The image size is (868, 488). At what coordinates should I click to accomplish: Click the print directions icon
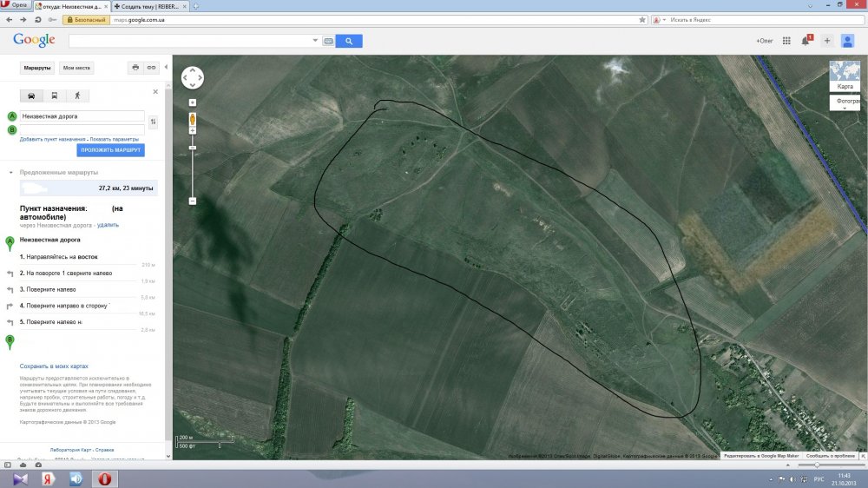click(135, 68)
